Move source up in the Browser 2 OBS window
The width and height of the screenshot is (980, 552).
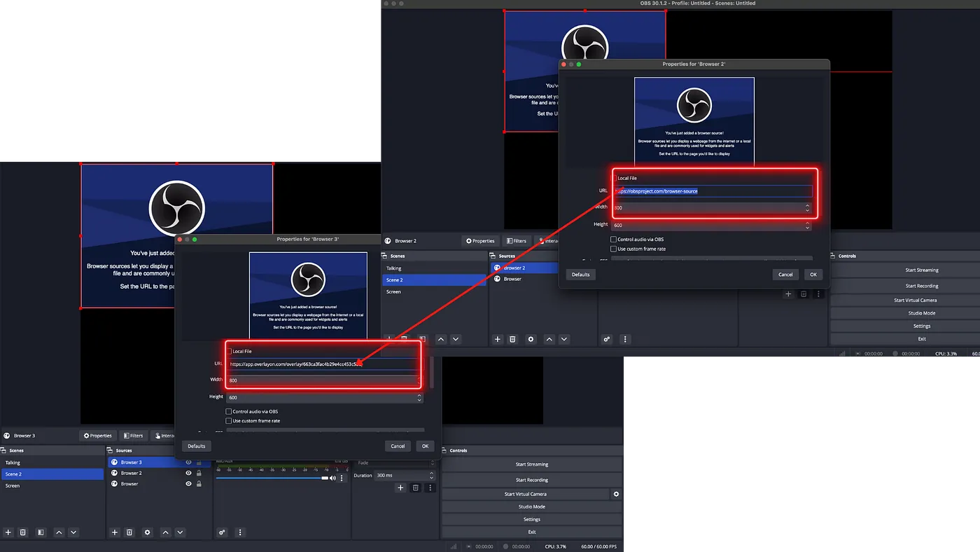(x=549, y=339)
